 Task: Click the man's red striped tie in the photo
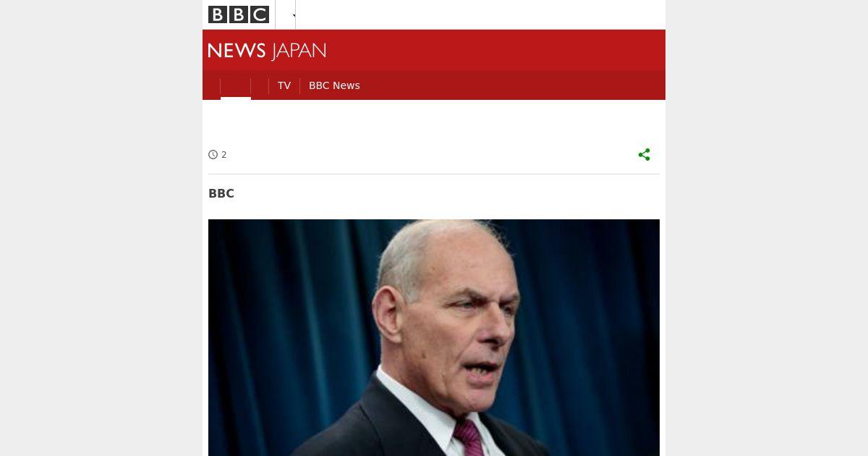click(468, 437)
